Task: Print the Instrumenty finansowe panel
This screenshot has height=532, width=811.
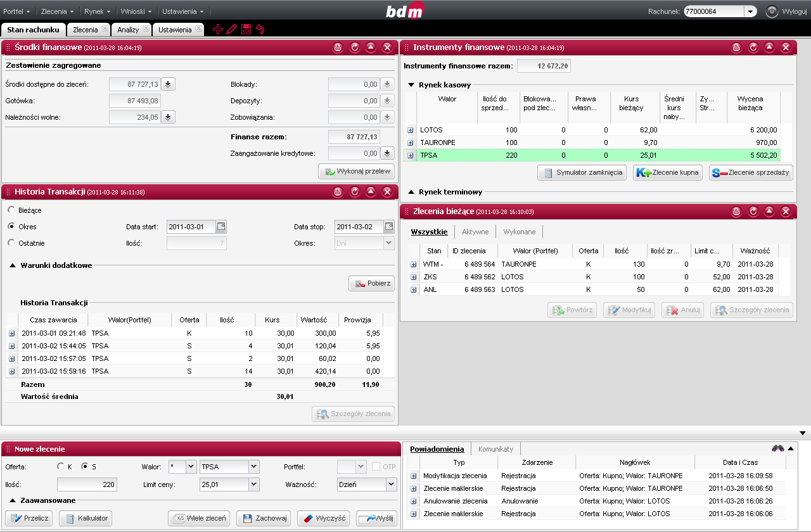Action: coord(736,47)
